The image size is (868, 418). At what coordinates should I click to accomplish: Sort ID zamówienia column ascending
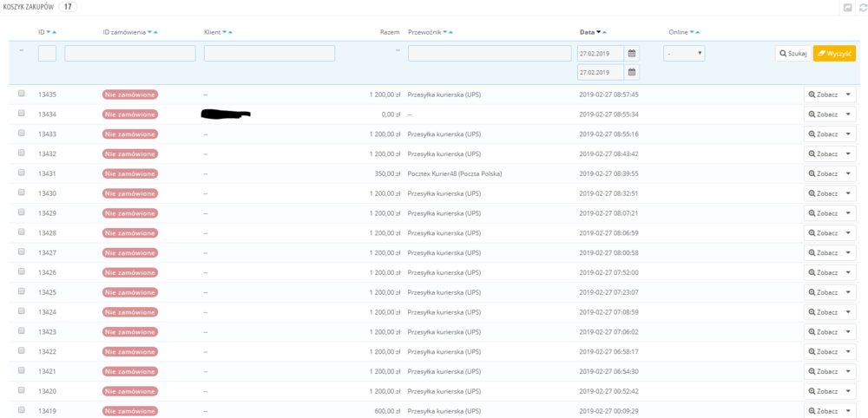(155, 33)
